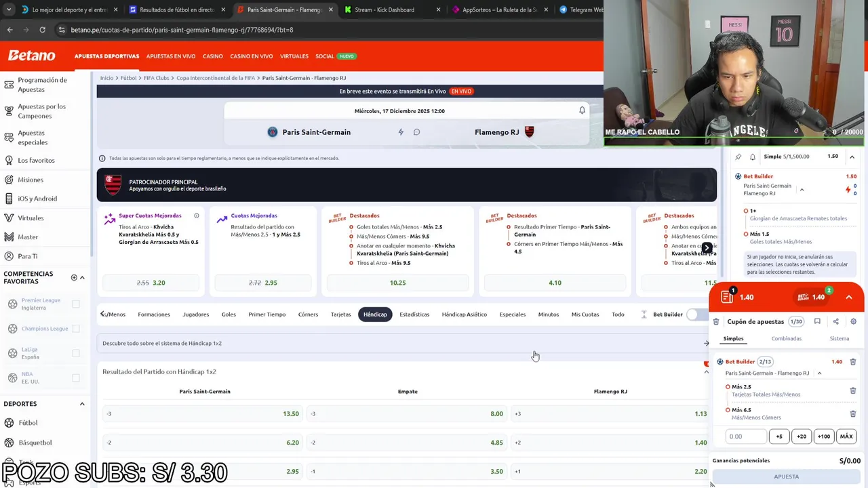Click the share icon in bet slip header
The image size is (868, 488).
(835, 322)
